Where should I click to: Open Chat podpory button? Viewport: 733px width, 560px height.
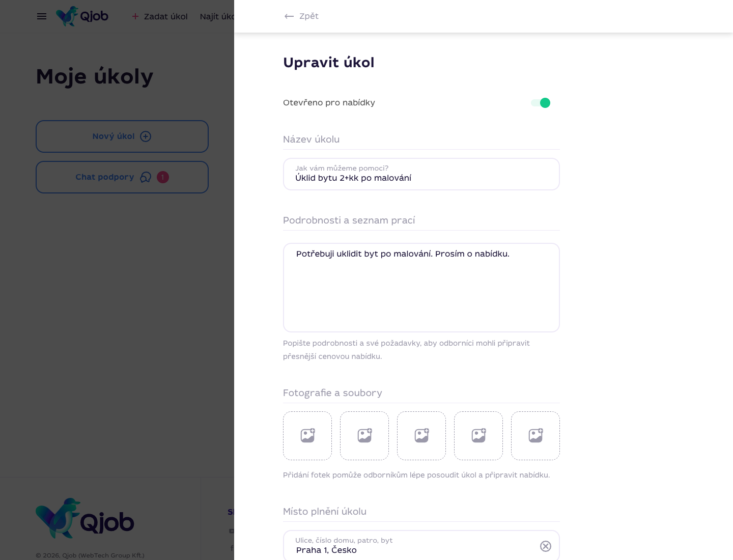coord(122,177)
